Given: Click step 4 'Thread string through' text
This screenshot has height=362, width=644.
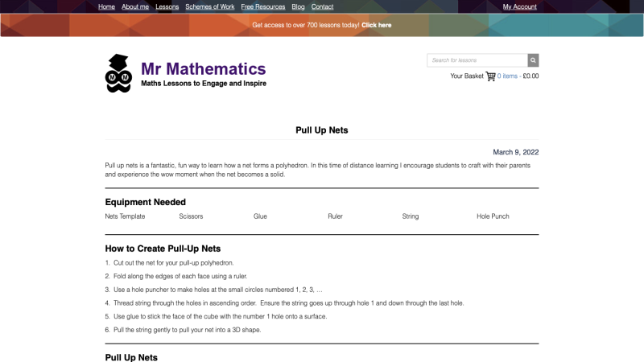Looking at the screenshot, I should [288, 303].
